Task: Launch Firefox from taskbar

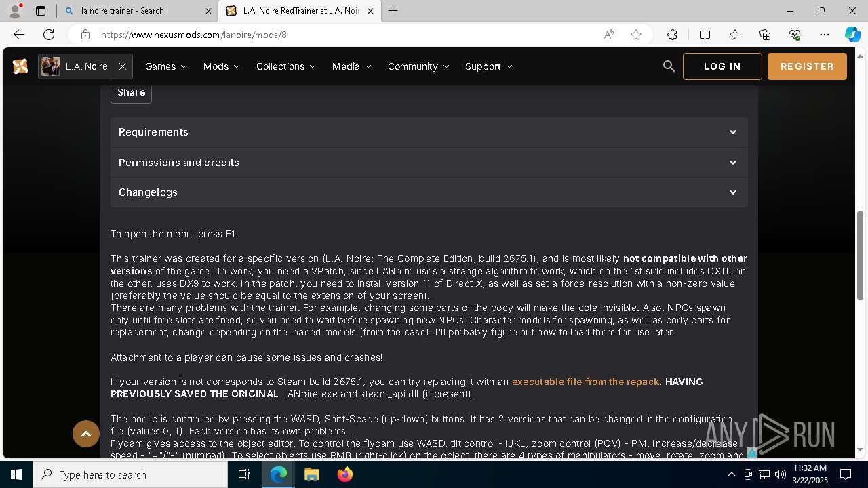Action: point(344,474)
